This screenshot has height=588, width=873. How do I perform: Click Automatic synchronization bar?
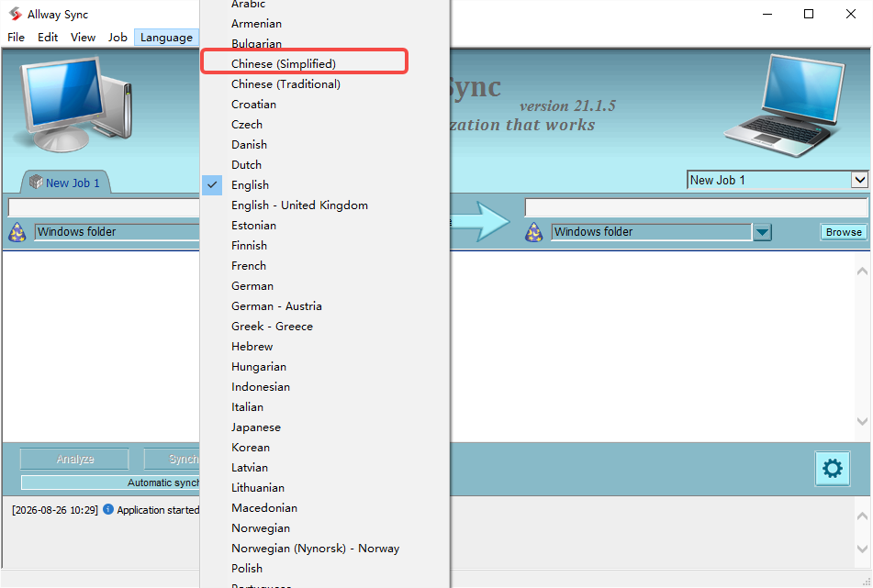tap(110, 483)
